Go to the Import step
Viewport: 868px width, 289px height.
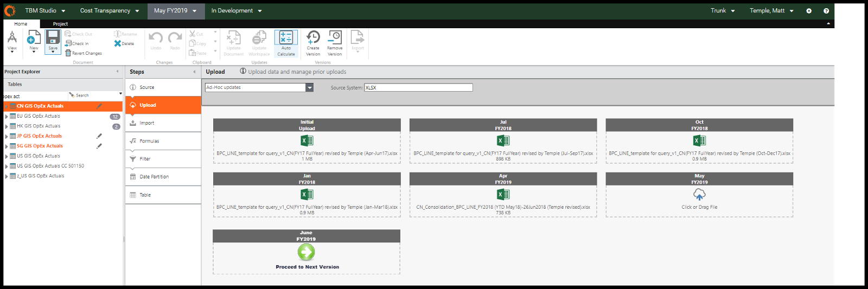point(163,123)
